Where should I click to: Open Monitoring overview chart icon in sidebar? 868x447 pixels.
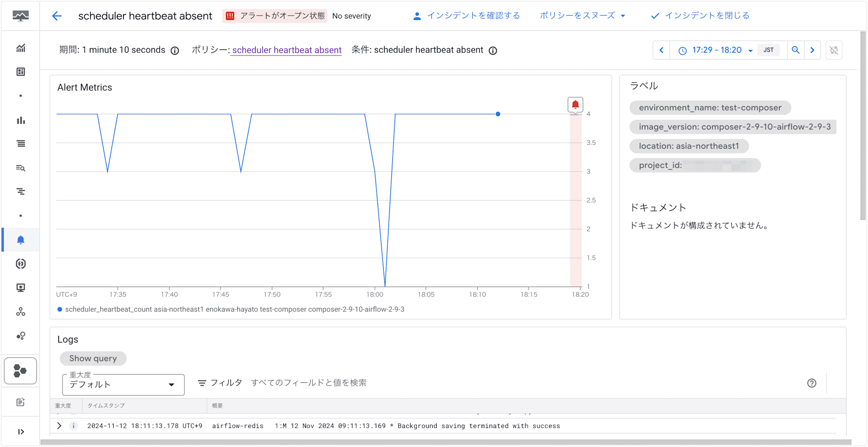coord(20,48)
